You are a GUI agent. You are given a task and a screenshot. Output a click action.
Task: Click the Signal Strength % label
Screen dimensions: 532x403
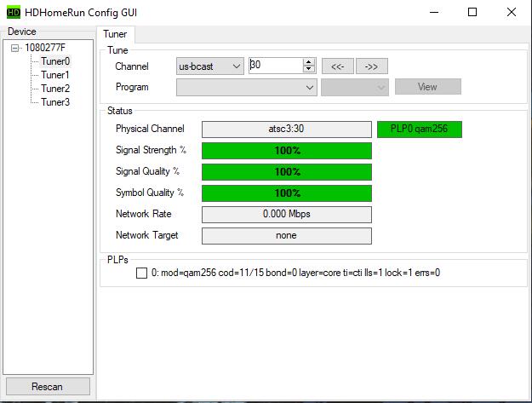[151, 150]
